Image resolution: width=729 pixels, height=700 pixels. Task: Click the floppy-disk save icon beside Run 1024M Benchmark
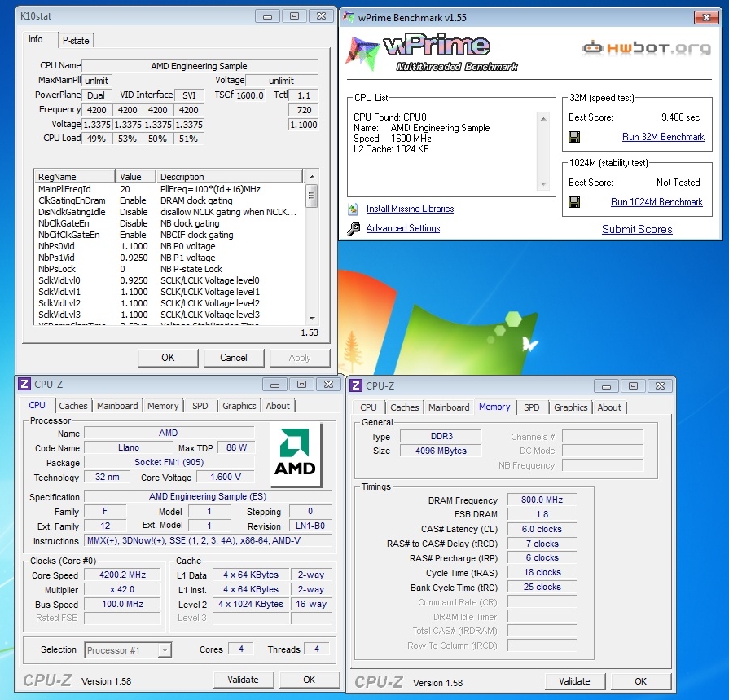click(574, 202)
